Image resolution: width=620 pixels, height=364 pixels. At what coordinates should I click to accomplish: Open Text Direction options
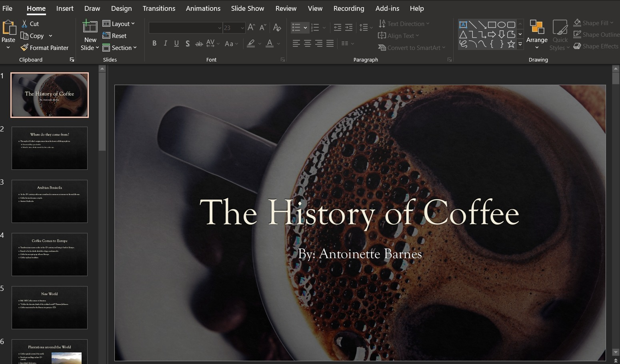tap(404, 24)
